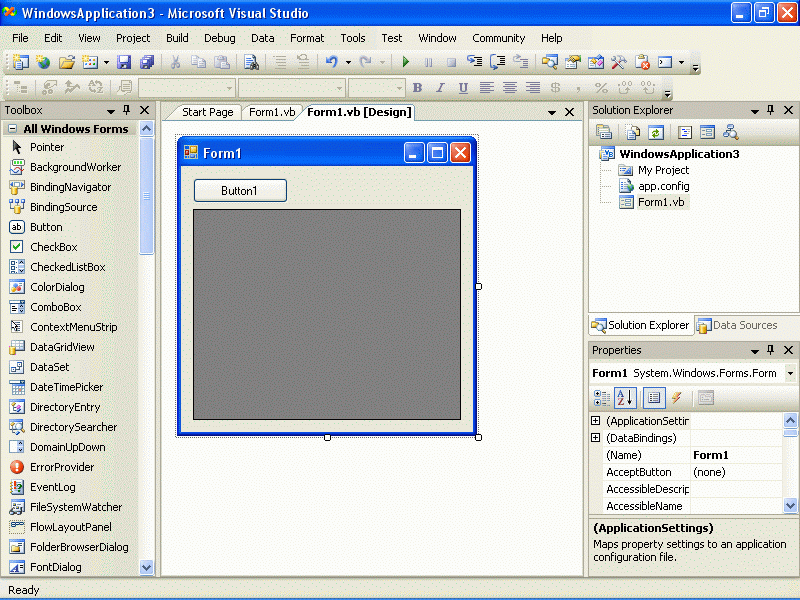Click the Properties grid scrollbar down arrow
The width and height of the screenshot is (800, 600).
point(790,506)
